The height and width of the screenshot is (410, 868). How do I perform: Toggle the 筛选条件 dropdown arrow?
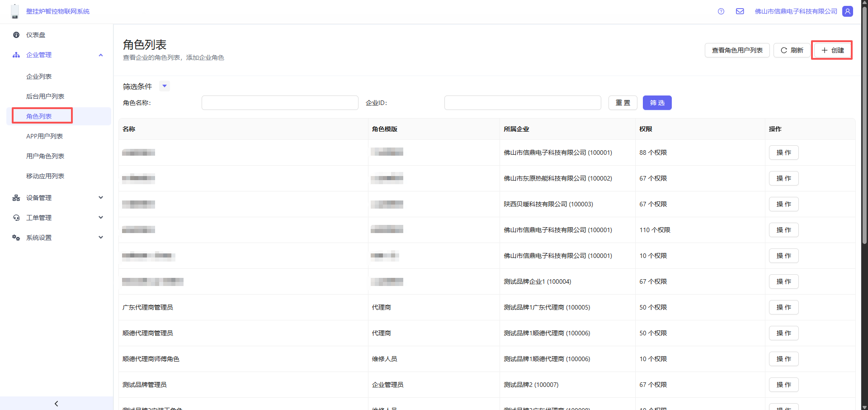click(x=165, y=86)
